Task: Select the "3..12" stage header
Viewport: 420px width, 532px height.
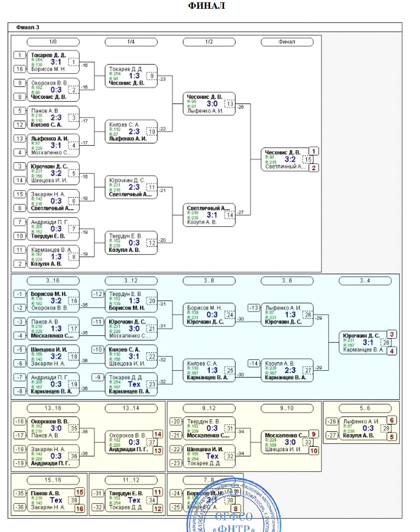Action: pos(131,281)
